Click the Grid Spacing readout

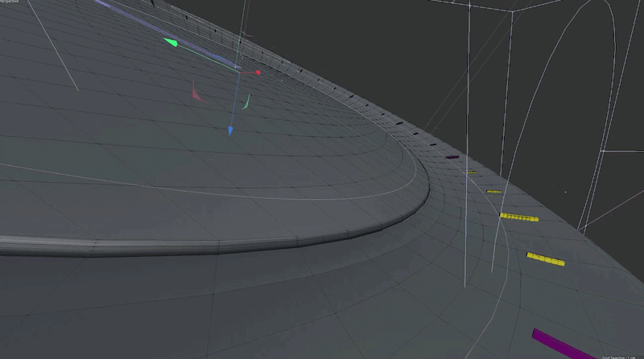click(620, 356)
